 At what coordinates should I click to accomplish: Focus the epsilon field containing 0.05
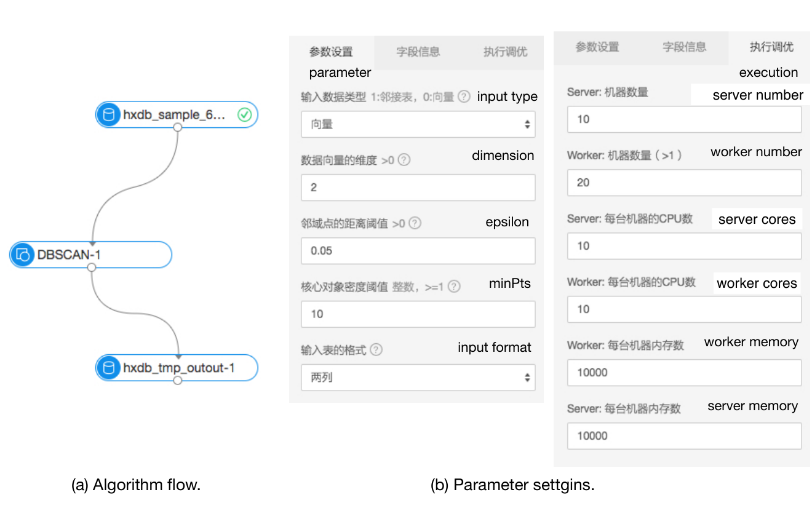tap(418, 251)
